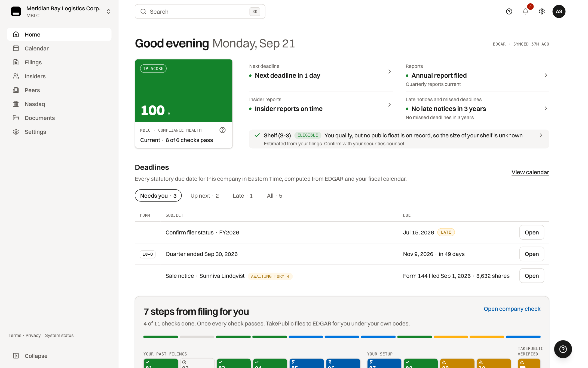The height and width of the screenshot is (368, 588).
Task: Click the AWAITING FORM 4 badge
Action: 270,276
